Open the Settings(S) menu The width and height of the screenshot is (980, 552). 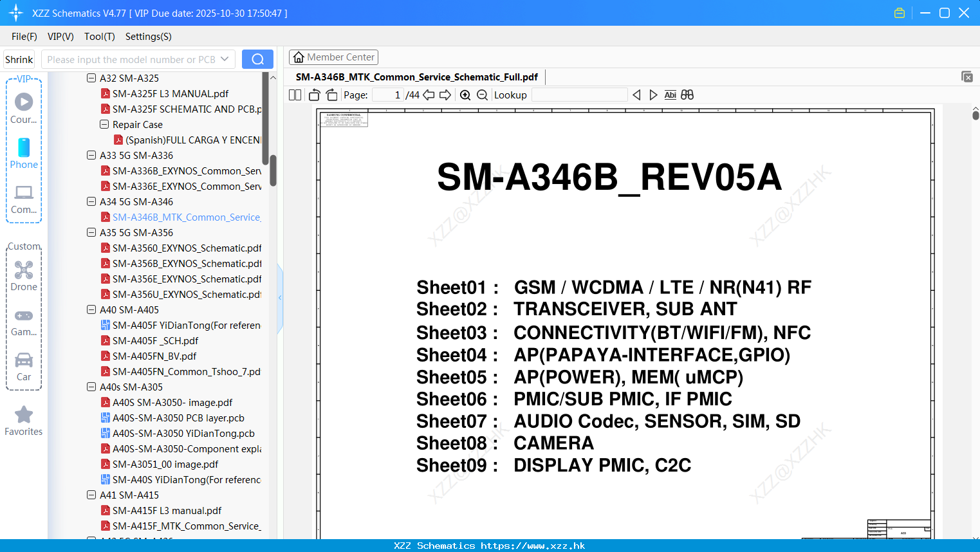149,37
